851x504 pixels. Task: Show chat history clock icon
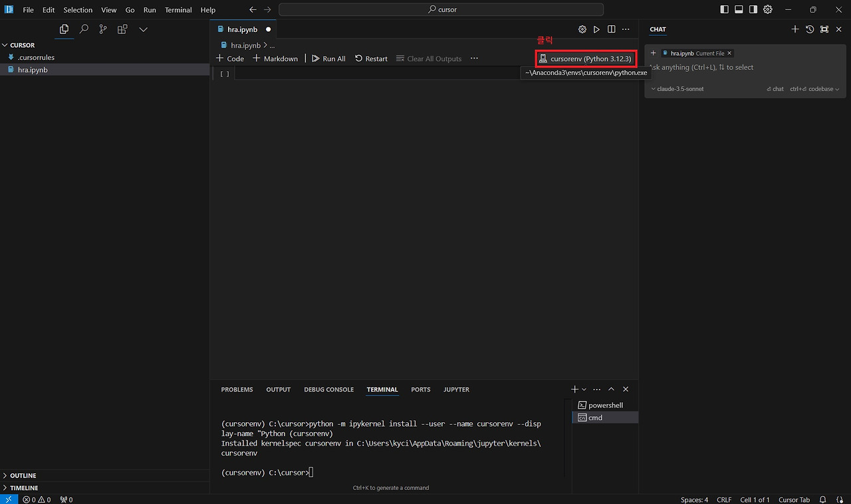pyautogui.click(x=810, y=29)
